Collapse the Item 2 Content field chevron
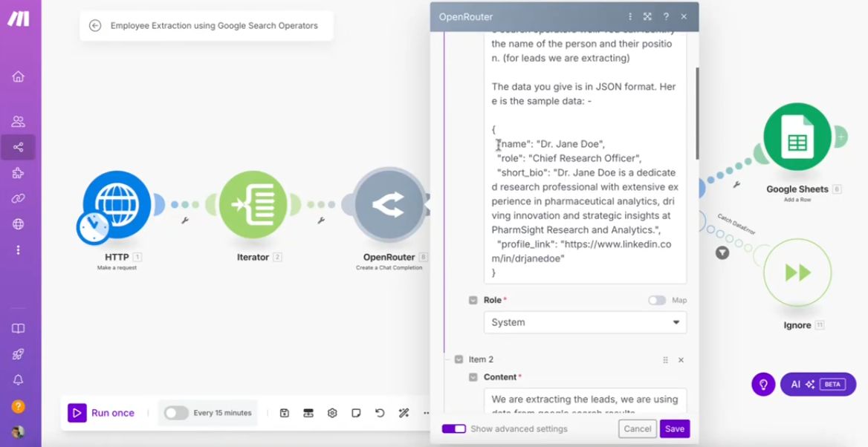 tap(473, 377)
